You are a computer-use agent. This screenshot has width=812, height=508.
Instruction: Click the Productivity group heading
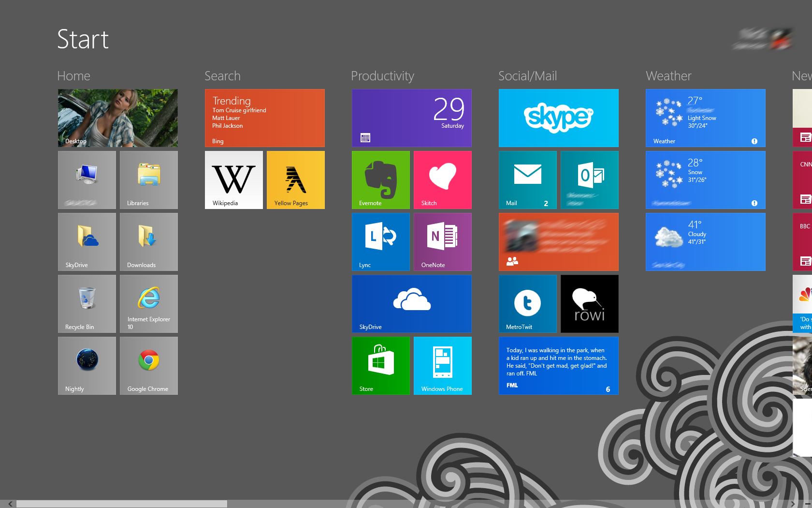click(x=382, y=76)
